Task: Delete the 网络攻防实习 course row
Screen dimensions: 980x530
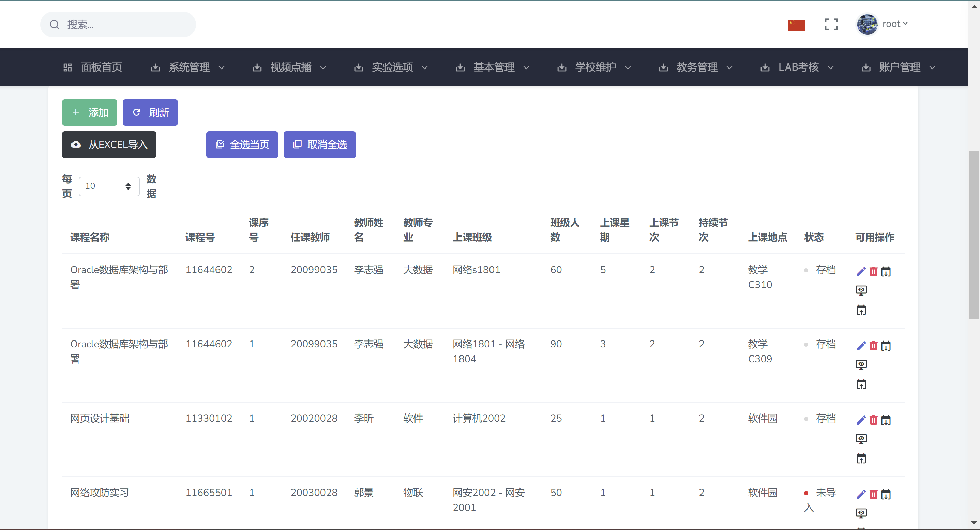Action: tap(874, 494)
